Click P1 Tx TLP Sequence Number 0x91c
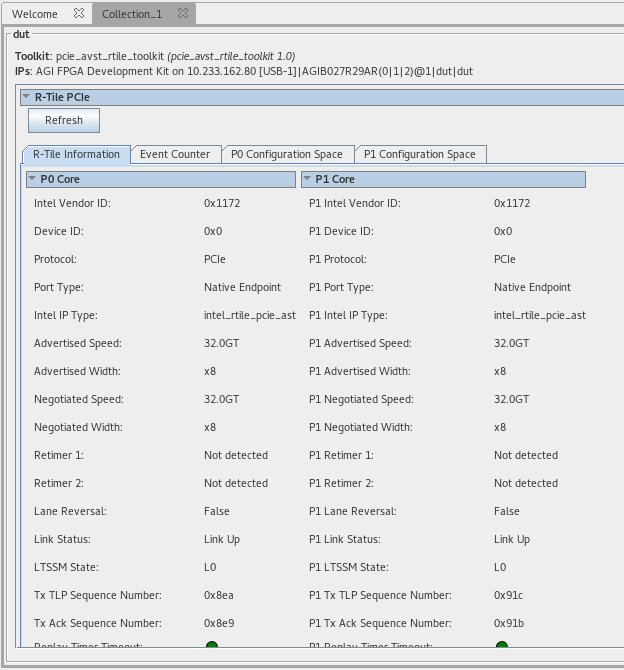 click(509, 595)
